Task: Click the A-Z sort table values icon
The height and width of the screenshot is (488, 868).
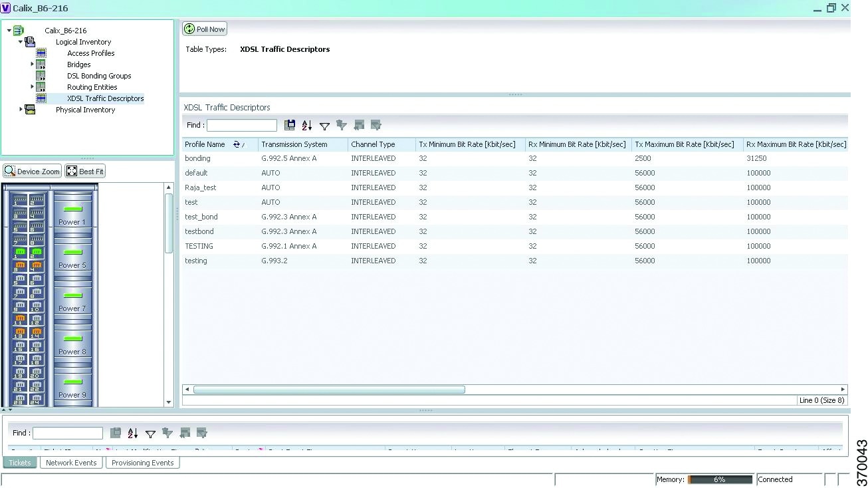Action: click(307, 125)
